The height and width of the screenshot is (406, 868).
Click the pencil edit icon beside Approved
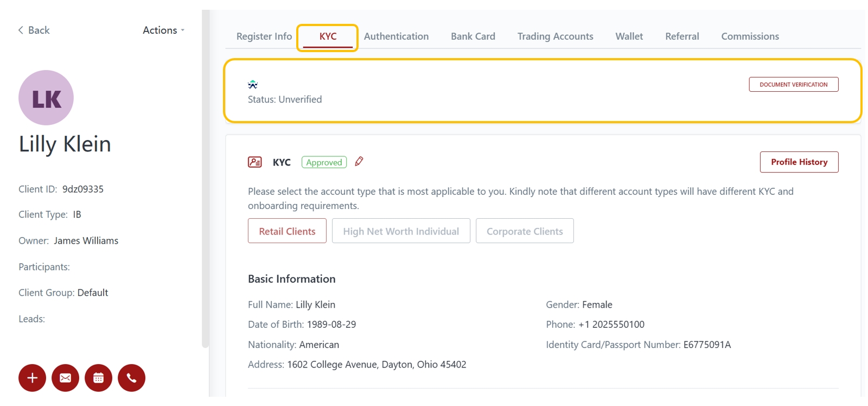click(x=359, y=162)
